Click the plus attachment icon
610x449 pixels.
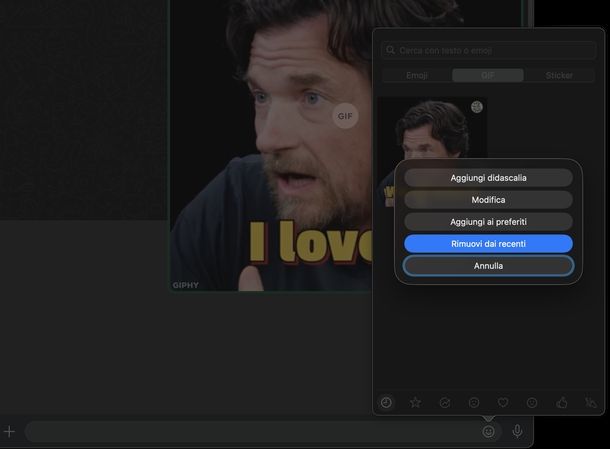[x=10, y=431]
